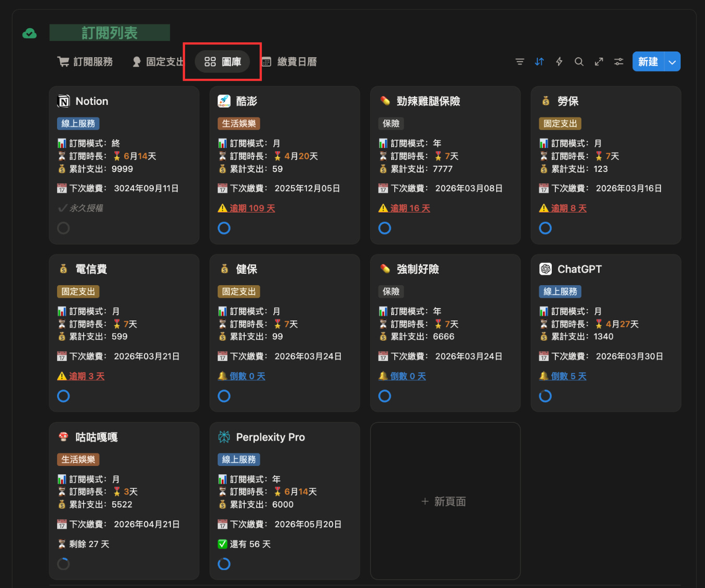
Task: Click the lightning automation icon
Action: [x=559, y=62]
